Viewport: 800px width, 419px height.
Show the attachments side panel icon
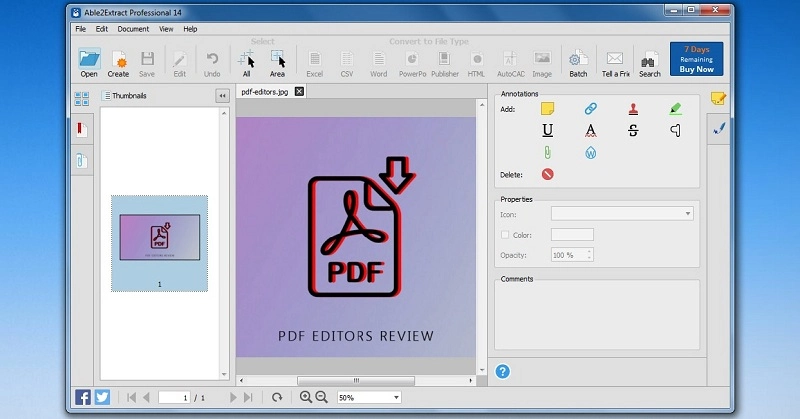coord(81,161)
